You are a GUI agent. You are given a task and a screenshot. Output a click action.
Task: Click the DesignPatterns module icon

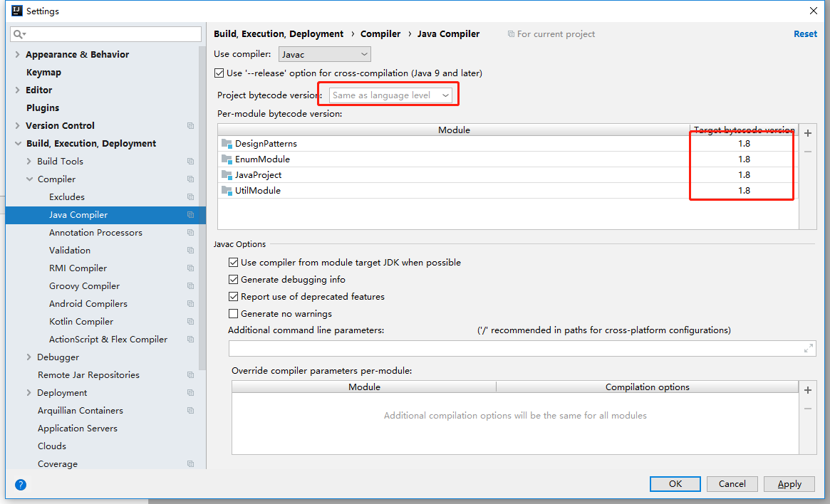227,143
